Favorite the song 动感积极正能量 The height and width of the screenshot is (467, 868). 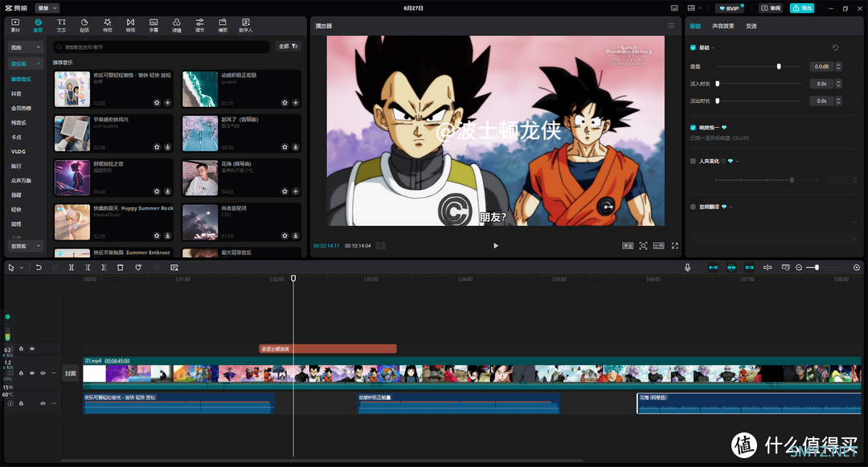click(x=285, y=102)
